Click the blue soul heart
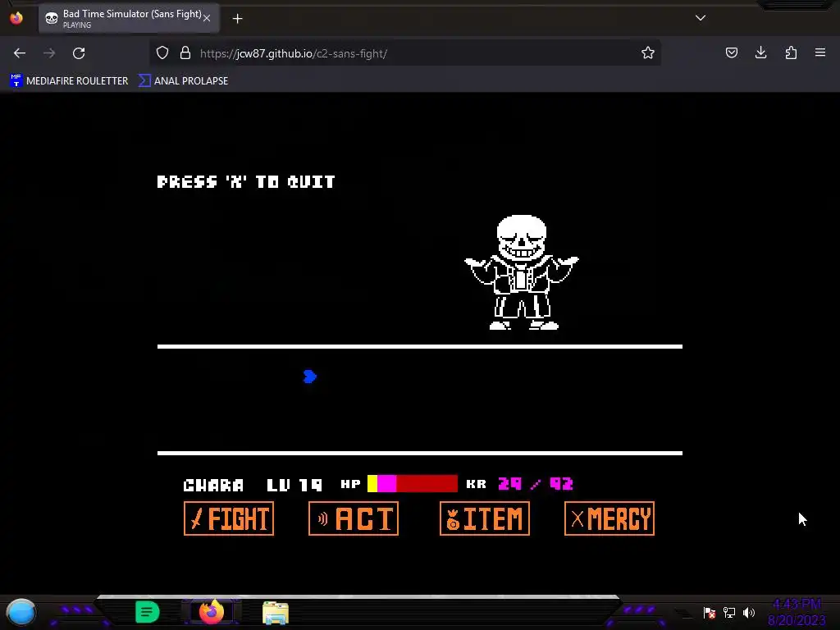 [309, 377]
